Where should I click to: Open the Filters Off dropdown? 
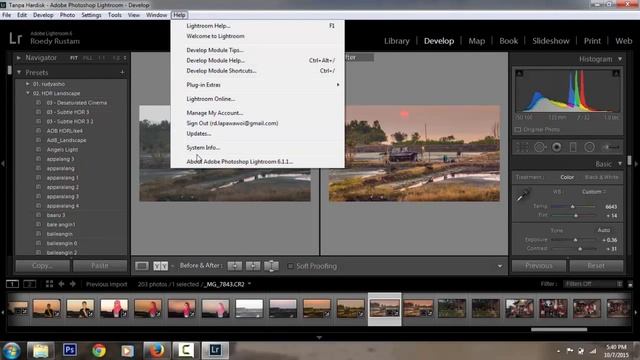point(592,284)
